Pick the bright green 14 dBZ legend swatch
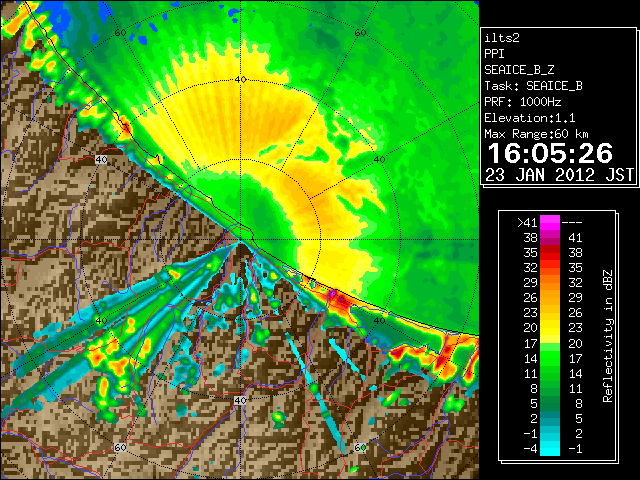 click(x=550, y=358)
